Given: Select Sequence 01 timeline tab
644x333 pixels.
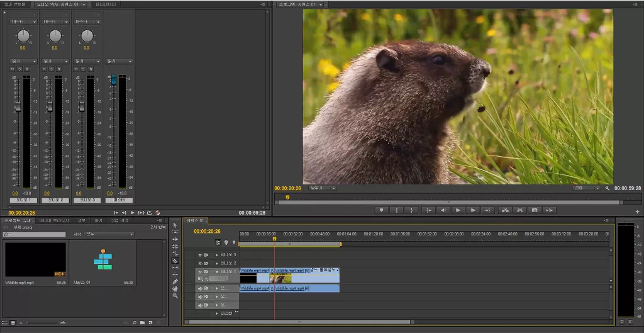Looking at the screenshot, I should coord(195,221).
